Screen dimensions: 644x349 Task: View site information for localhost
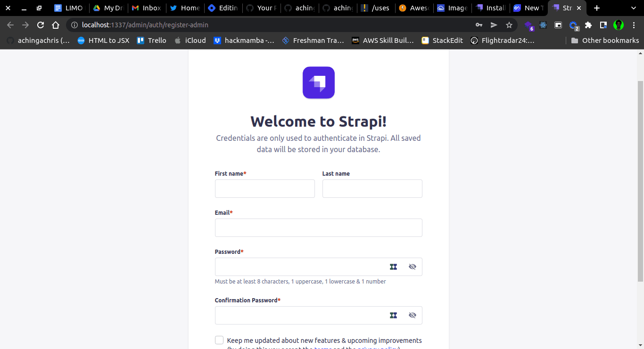(x=74, y=25)
